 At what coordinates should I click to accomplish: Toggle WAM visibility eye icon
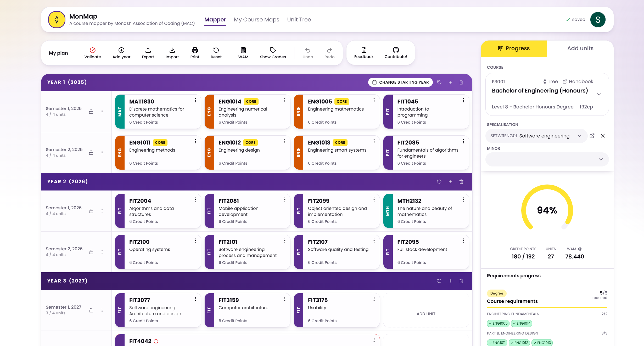[x=580, y=249]
